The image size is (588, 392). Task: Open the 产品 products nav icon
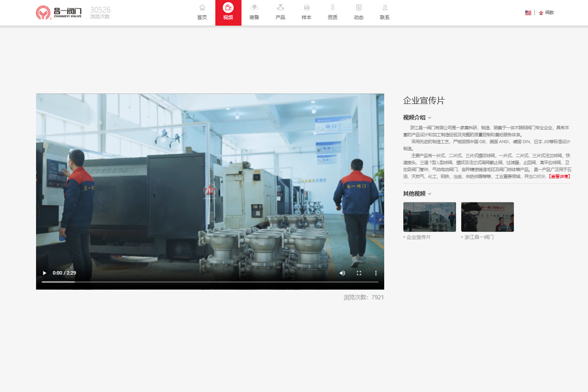coord(280,8)
